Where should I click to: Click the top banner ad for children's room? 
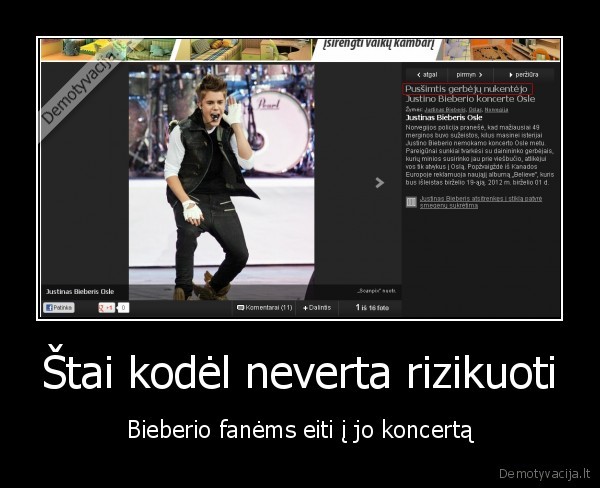300,49
